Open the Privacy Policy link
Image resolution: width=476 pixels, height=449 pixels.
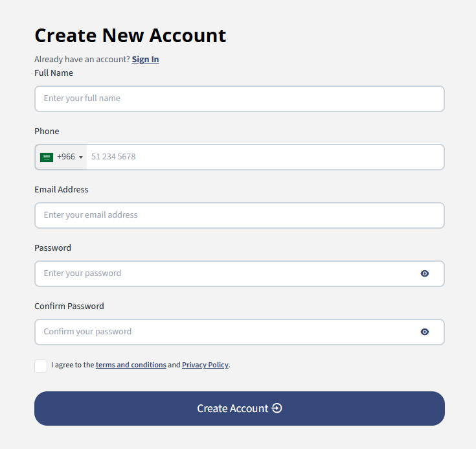[205, 365]
